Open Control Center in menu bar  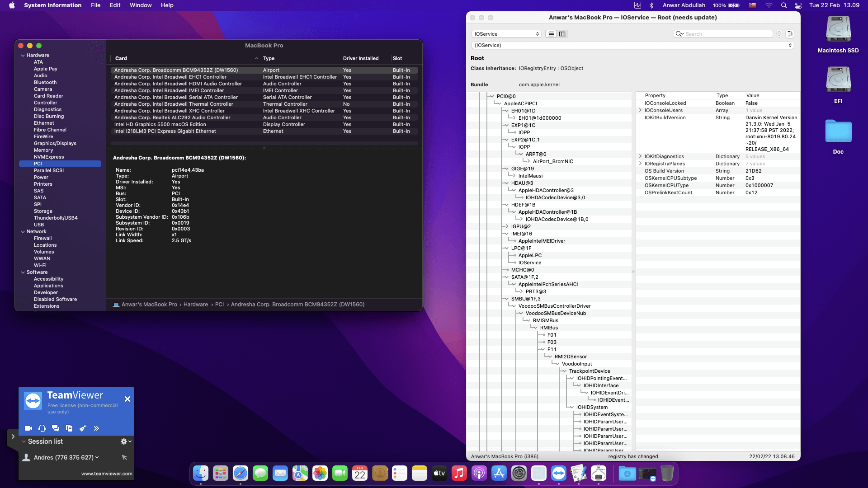point(798,5)
